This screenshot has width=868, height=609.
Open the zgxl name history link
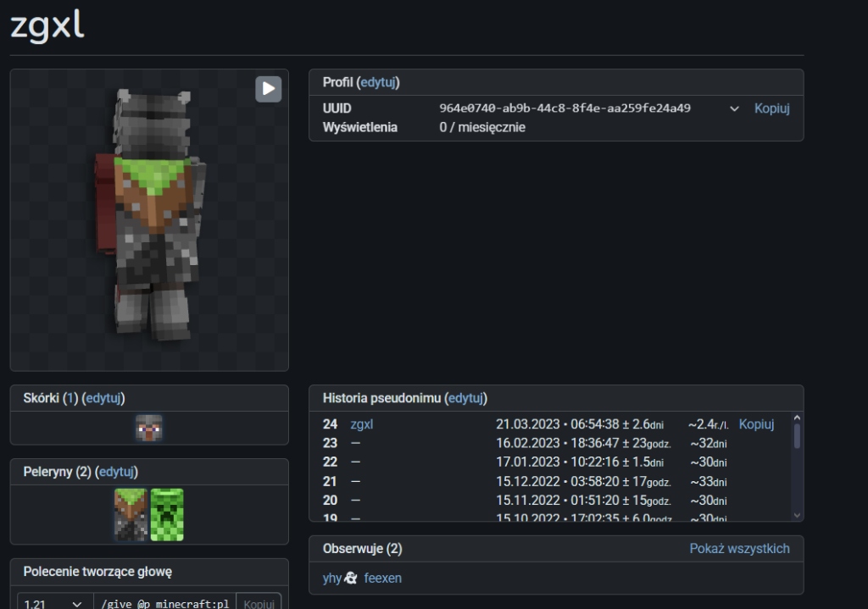361,424
